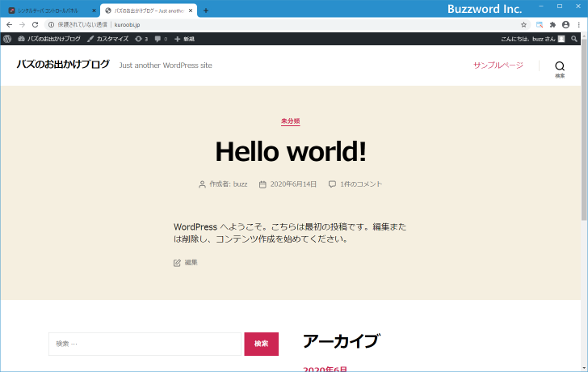This screenshot has width=588, height=372.
Task: Click the blue extension icon beside the star
Action: pos(540,25)
